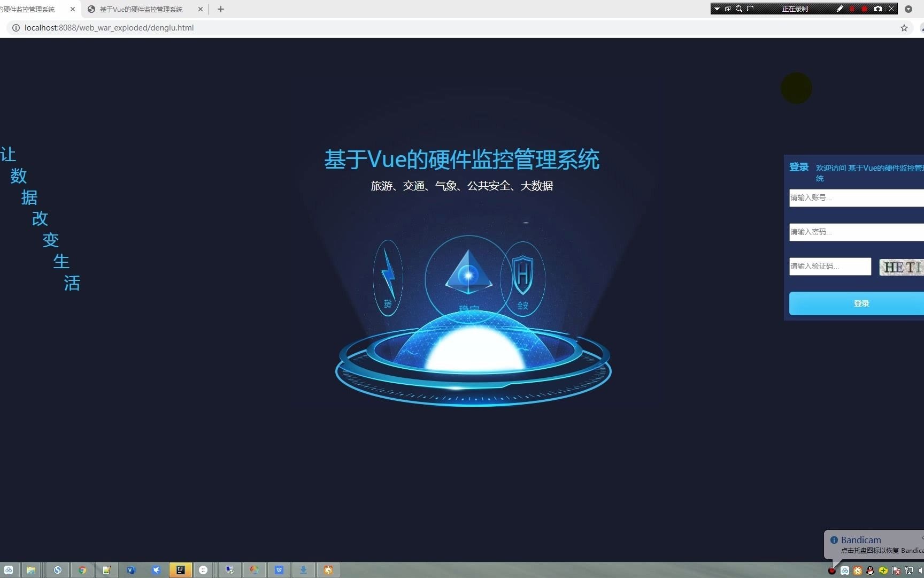
Task: Click the HETI captcha image to refresh
Action: [x=902, y=267]
